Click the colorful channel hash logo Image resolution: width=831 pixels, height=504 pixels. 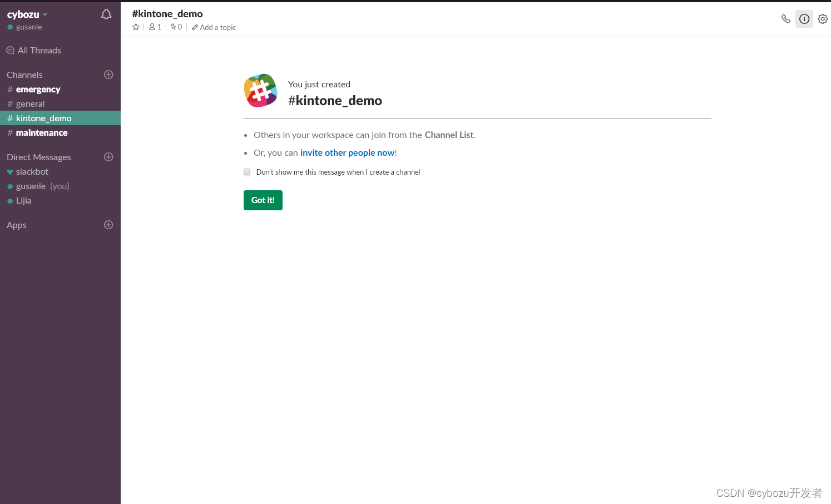click(260, 91)
